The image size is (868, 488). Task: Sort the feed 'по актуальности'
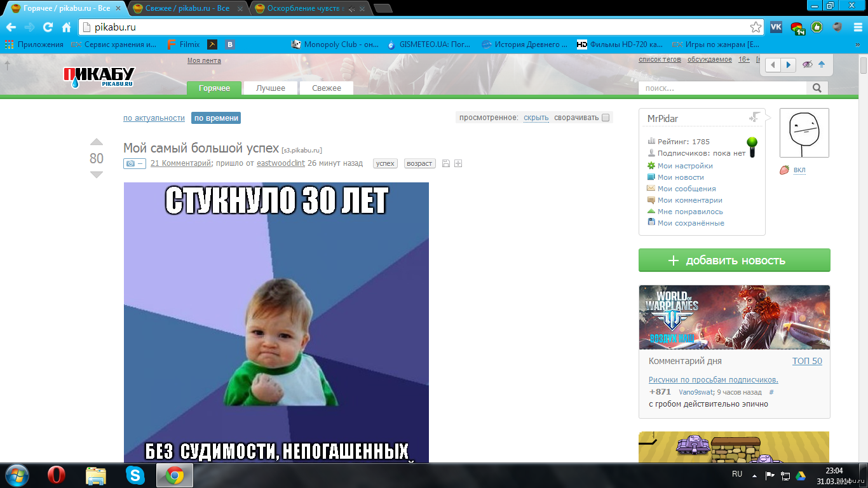pos(154,118)
